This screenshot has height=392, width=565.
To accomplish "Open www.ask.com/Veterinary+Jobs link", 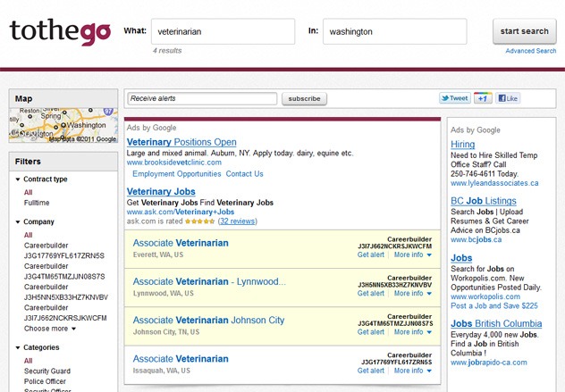I will pyautogui.click(x=181, y=212).
